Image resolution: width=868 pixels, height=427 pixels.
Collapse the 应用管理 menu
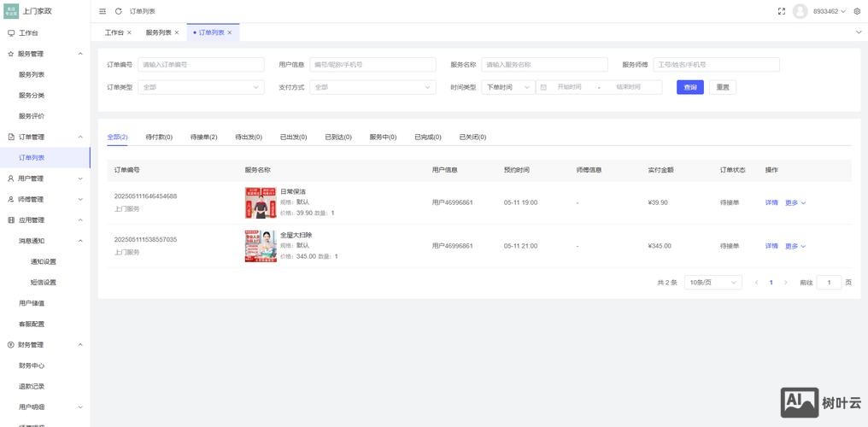click(44, 220)
